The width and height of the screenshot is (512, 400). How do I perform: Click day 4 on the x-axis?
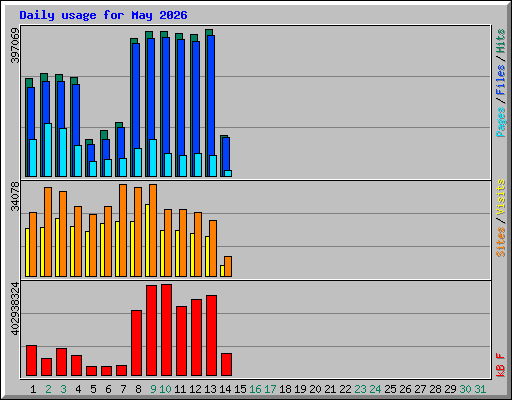point(78,389)
